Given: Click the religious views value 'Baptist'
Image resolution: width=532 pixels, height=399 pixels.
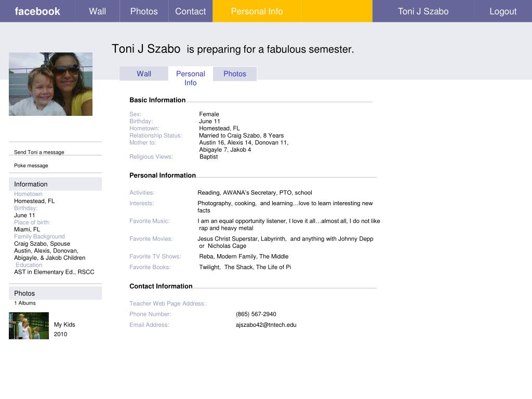Looking at the screenshot, I should click(209, 157).
